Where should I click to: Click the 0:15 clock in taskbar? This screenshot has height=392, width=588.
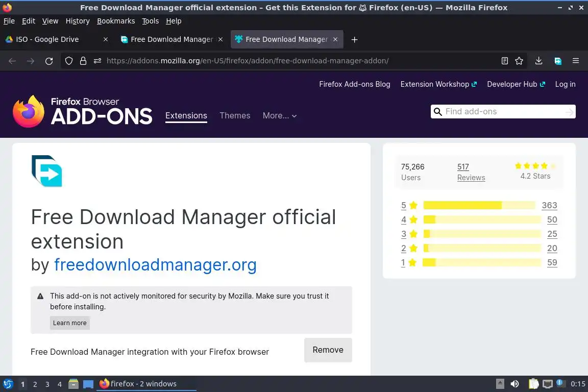click(578, 384)
